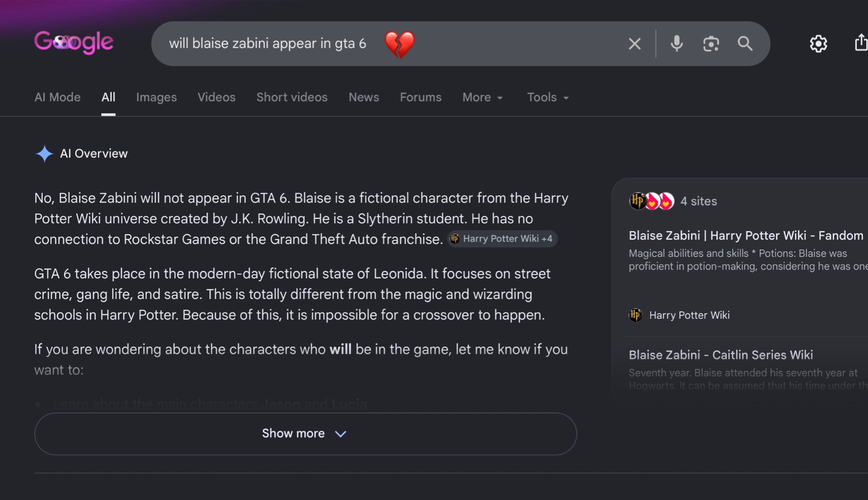Screen dimensions: 868x500
Task: Click the broken heart emoji in search box
Action: pos(399,44)
